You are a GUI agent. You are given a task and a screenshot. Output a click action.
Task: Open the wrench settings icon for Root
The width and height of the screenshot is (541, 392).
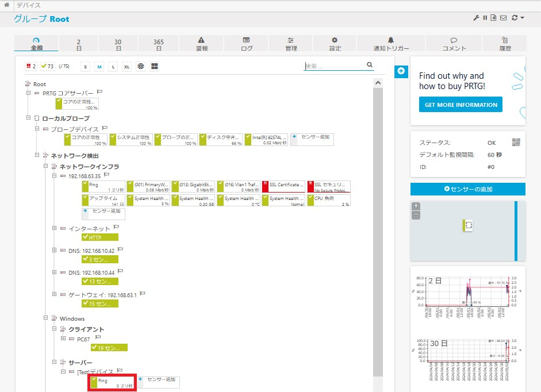click(x=477, y=18)
